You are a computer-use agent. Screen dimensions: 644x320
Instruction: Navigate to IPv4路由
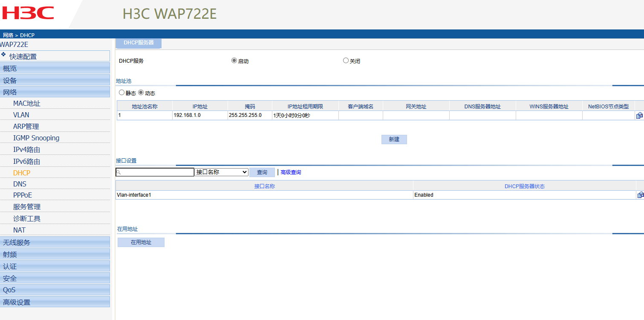[27, 149]
